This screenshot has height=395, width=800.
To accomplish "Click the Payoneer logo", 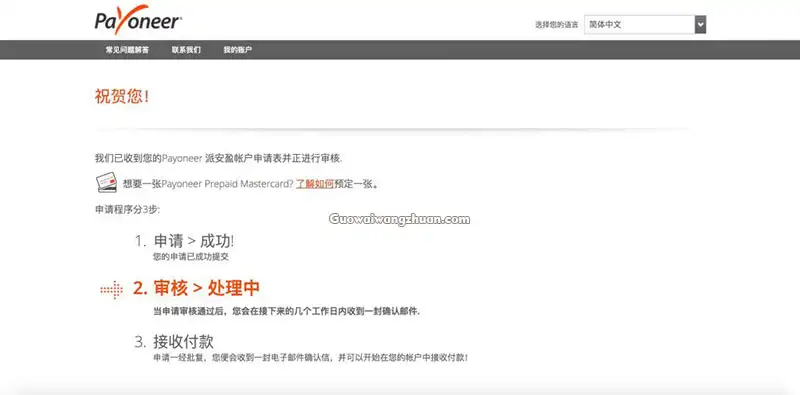I will tap(138, 20).
